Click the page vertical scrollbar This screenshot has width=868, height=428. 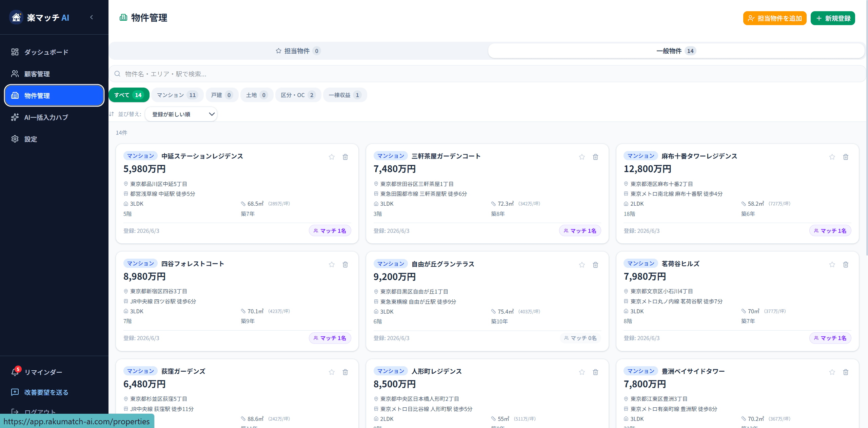[x=866, y=128]
